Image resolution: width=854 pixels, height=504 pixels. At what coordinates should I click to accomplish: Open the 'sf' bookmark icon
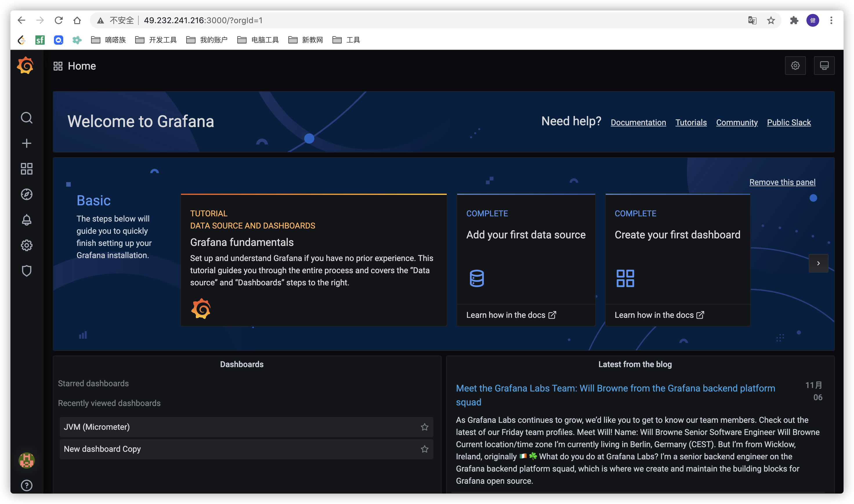coord(40,40)
